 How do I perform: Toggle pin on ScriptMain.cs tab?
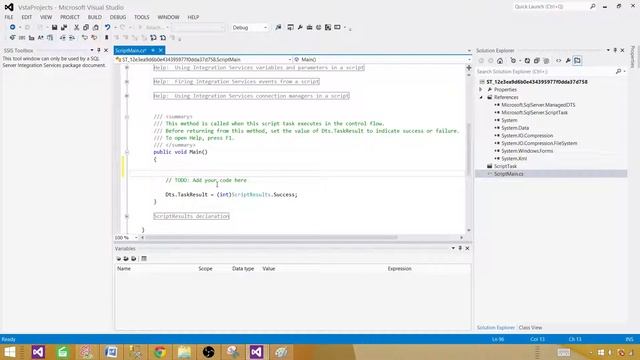[x=153, y=50]
